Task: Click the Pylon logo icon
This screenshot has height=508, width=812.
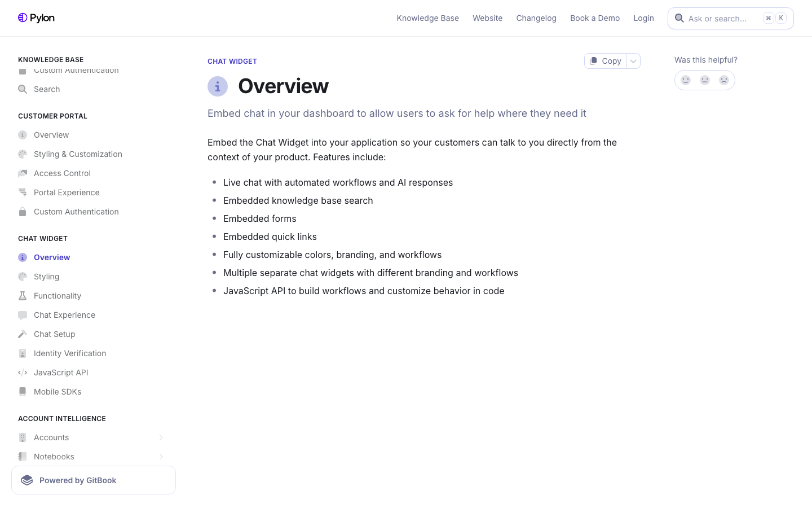Action: 23,17
